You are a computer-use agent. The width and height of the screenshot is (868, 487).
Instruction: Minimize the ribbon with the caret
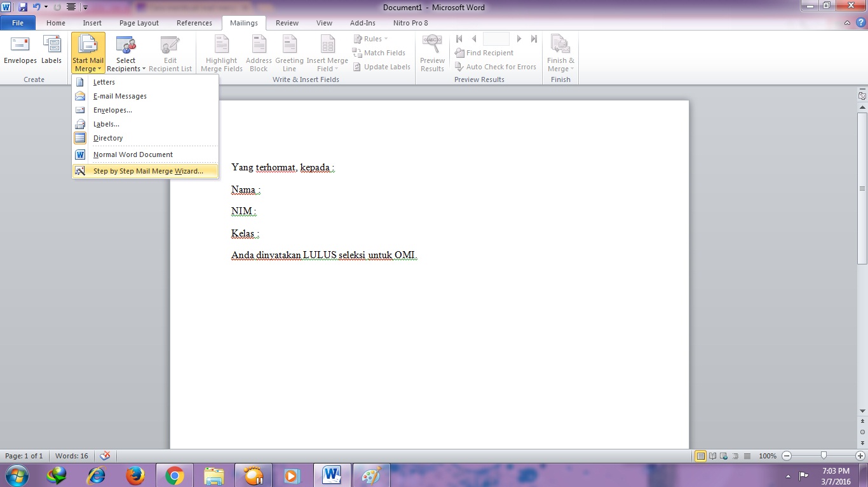[x=848, y=23]
